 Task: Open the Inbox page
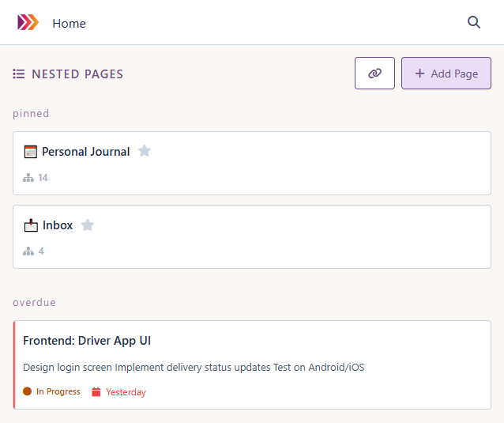58,225
